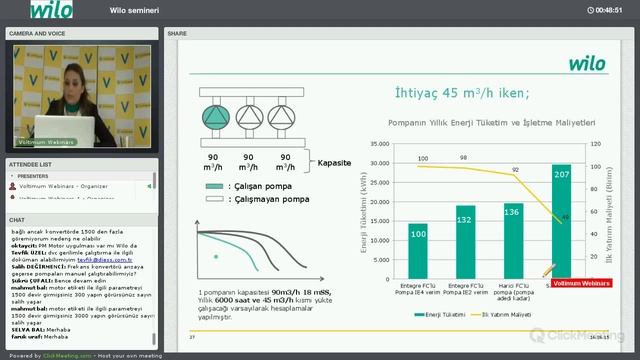The width and height of the screenshot is (640, 360).
Task: Click the red Voltimum Webinars cursor label
Action: click(x=581, y=283)
